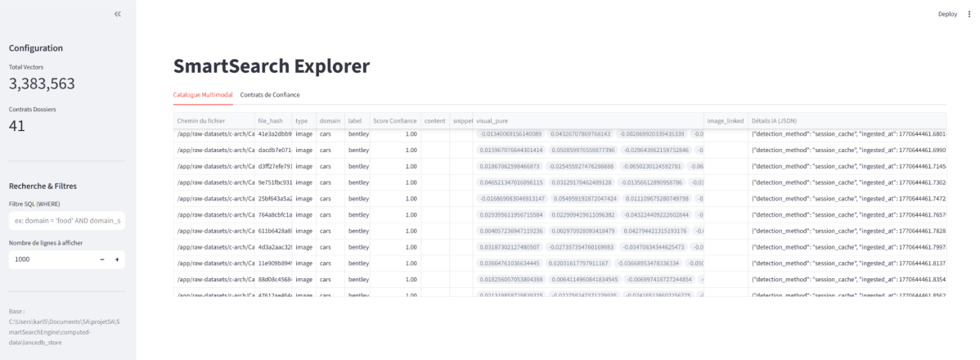This screenshot has height=360, width=980.
Task: Click the Score Confiance column header
Action: click(394, 120)
